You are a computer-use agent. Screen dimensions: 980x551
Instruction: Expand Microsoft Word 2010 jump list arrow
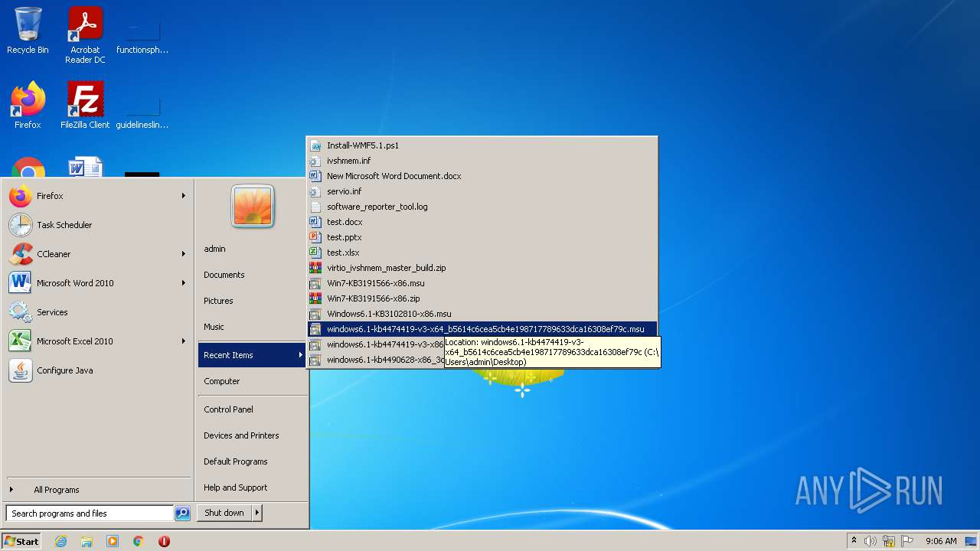(x=184, y=283)
